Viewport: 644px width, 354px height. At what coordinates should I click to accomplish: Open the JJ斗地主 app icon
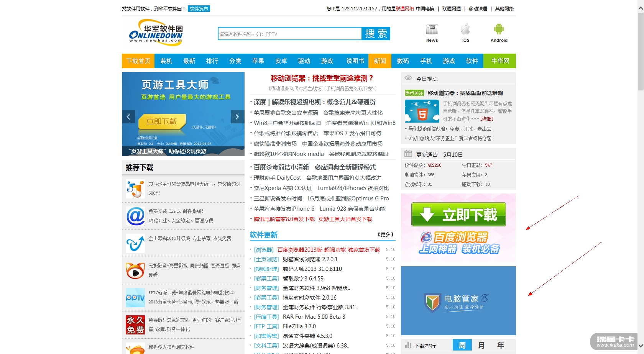click(135, 189)
